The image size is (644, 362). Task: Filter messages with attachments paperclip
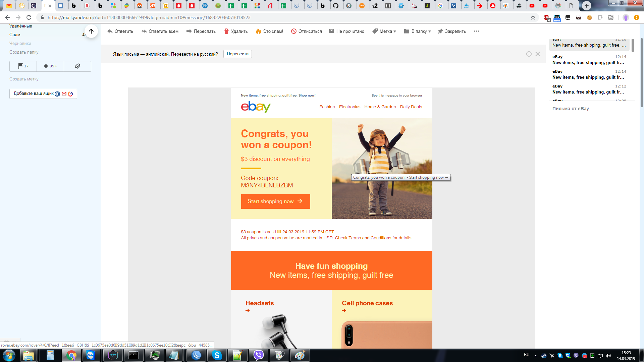(x=77, y=66)
